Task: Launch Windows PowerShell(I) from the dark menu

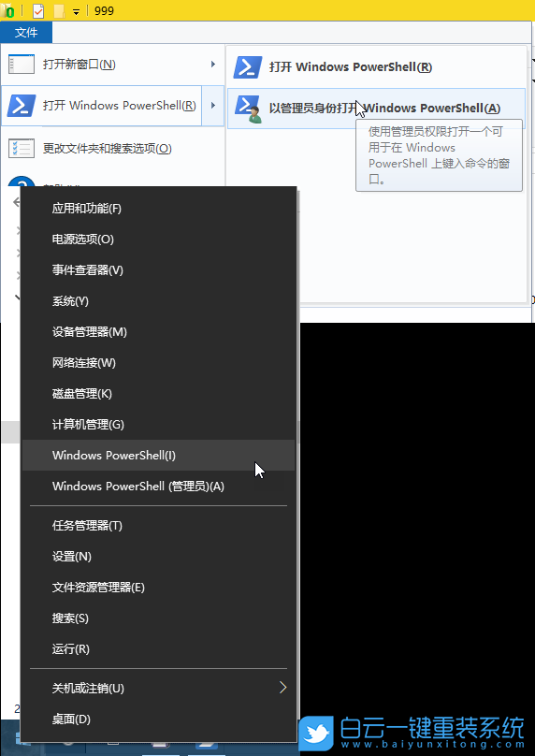Action: pyautogui.click(x=158, y=455)
